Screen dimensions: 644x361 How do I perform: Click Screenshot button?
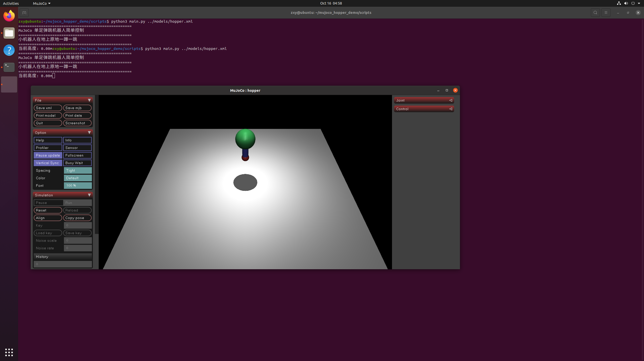click(x=77, y=123)
